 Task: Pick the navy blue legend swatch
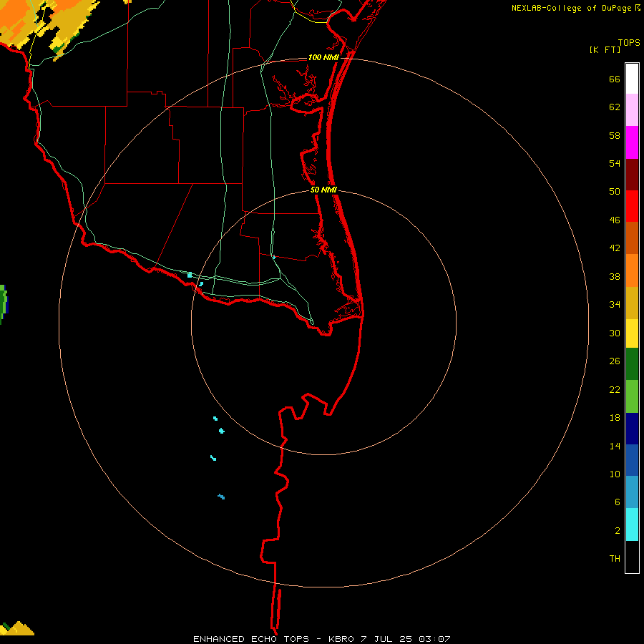coord(632,429)
